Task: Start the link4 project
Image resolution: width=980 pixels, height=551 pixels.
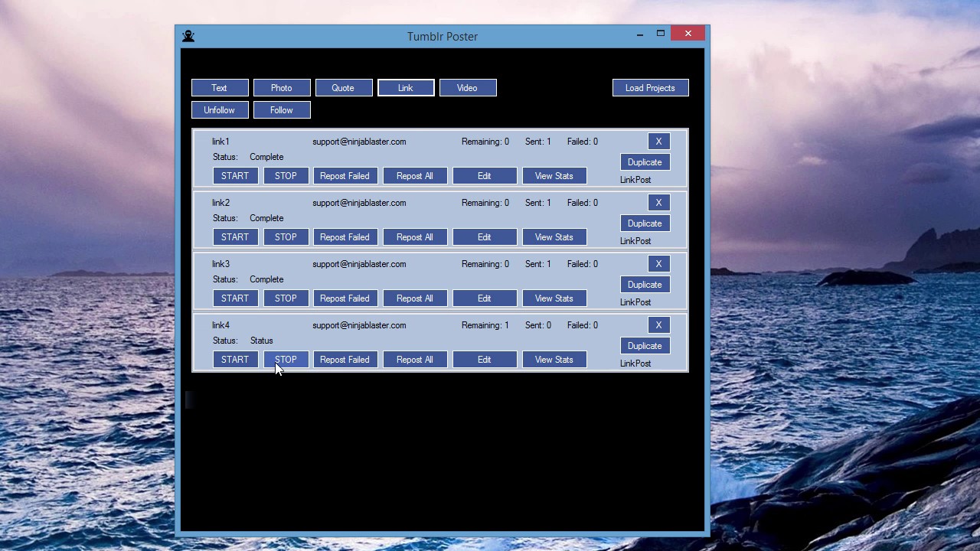Action: coord(235,360)
